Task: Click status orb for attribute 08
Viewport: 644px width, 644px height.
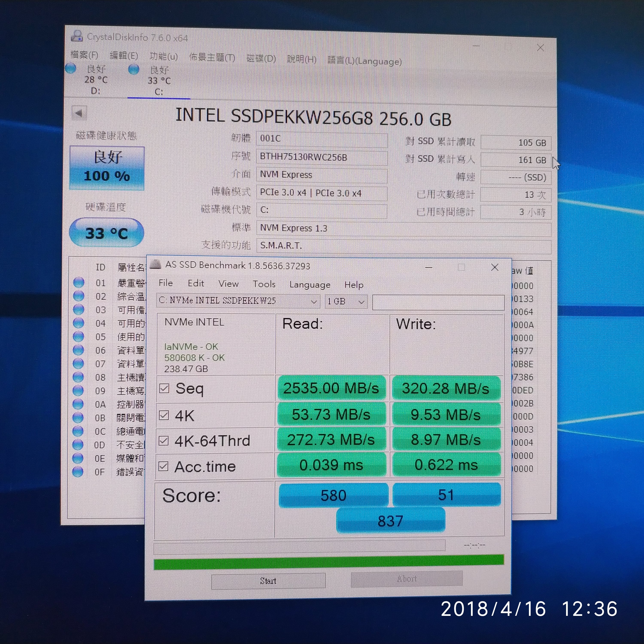Action: coord(78,377)
